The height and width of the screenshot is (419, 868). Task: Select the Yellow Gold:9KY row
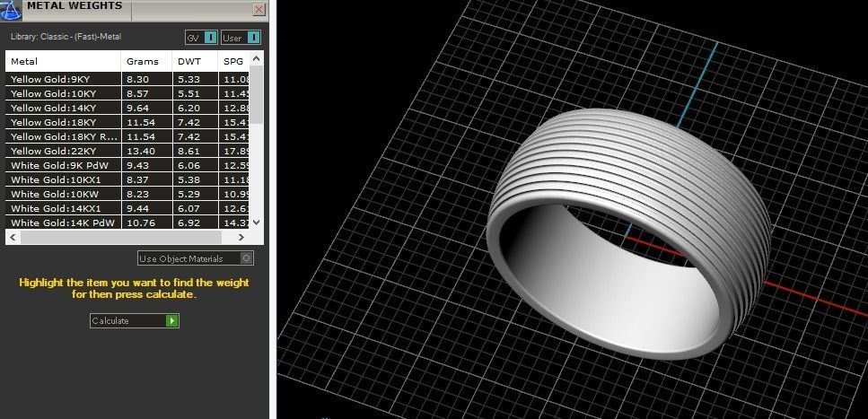(x=127, y=79)
